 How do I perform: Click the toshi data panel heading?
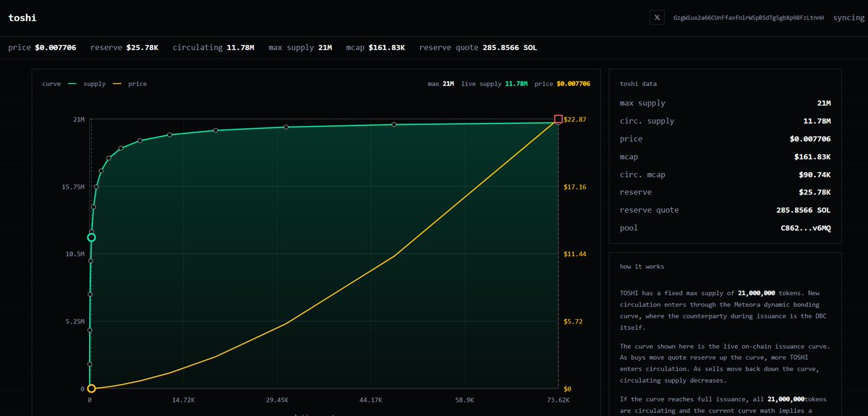638,84
